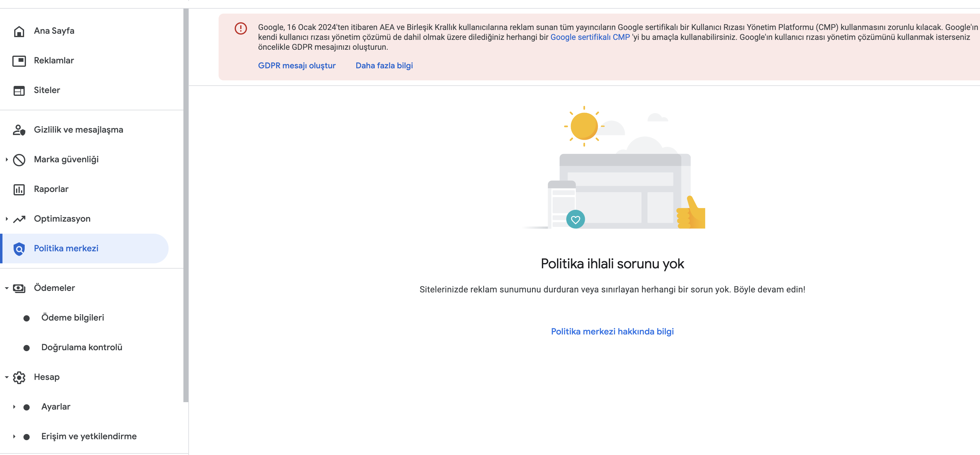Click the Hesap gear icon
This screenshot has height=455, width=980.
coord(19,377)
